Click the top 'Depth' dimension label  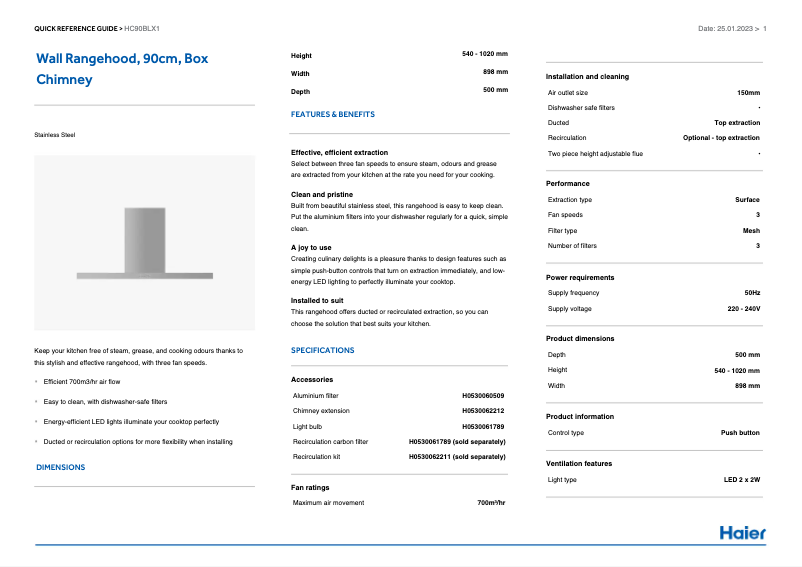point(300,92)
